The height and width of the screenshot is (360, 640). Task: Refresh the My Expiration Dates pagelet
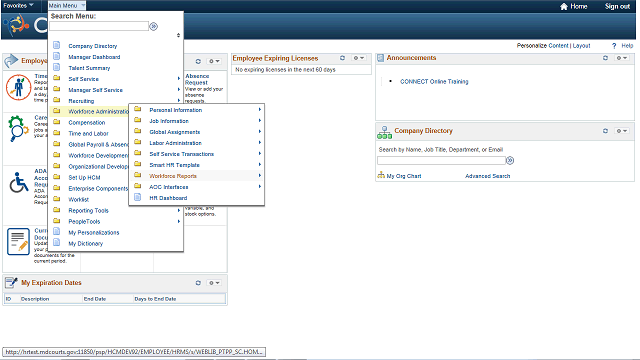198,283
